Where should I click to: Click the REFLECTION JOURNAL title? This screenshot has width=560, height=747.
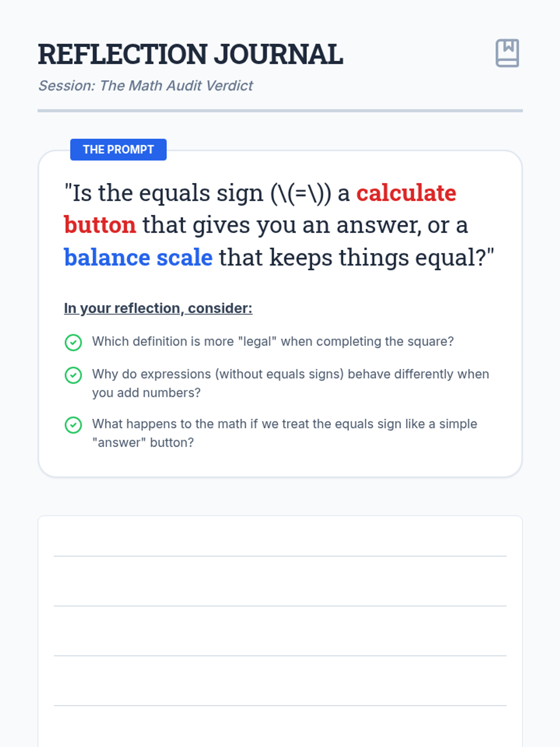[190, 54]
